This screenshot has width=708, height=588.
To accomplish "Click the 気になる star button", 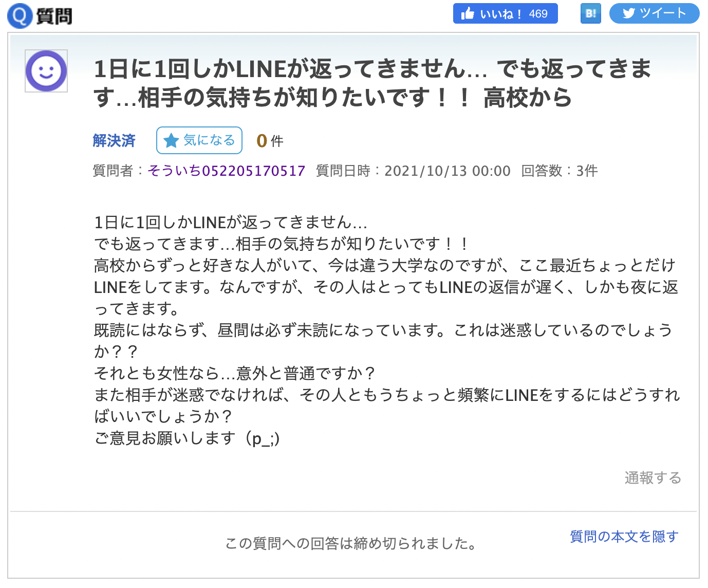I will pyautogui.click(x=199, y=140).
